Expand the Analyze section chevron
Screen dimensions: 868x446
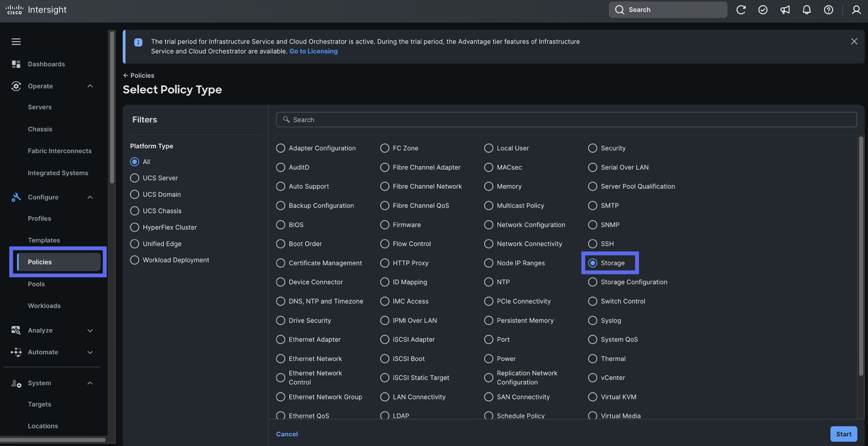click(90, 330)
